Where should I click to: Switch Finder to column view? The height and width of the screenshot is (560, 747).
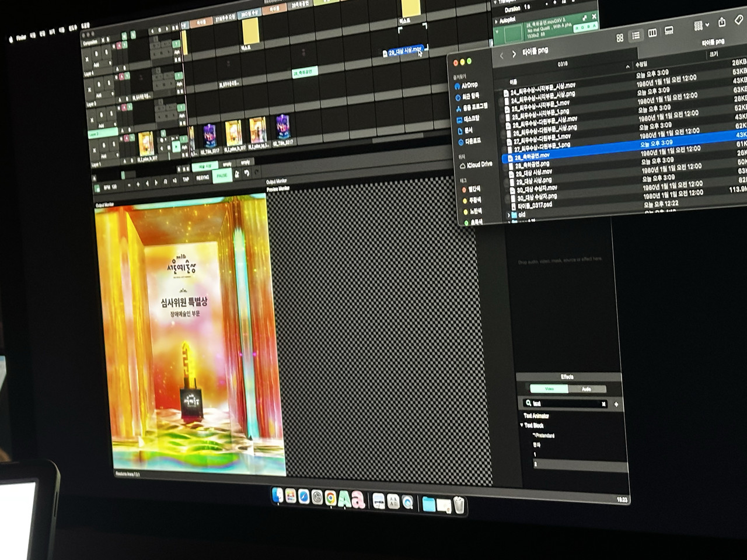pos(652,33)
